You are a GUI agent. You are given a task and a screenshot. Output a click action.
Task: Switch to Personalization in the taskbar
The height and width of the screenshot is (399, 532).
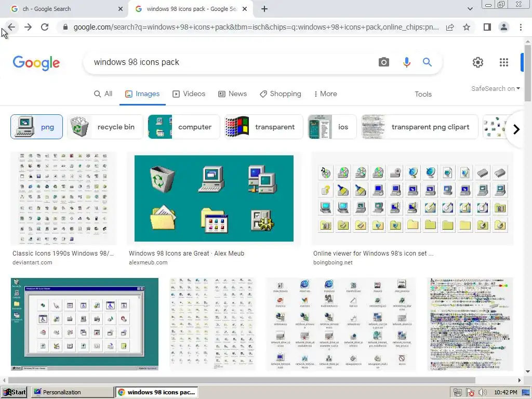click(x=73, y=392)
